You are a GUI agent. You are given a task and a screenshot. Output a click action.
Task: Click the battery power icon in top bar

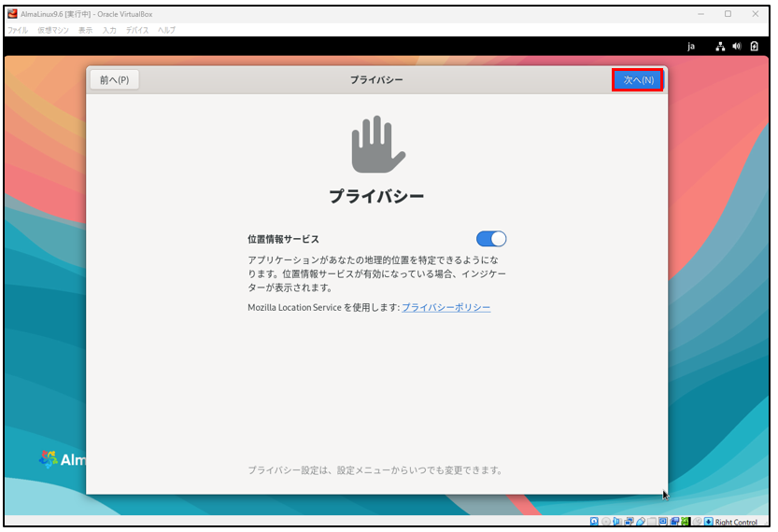(x=754, y=46)
